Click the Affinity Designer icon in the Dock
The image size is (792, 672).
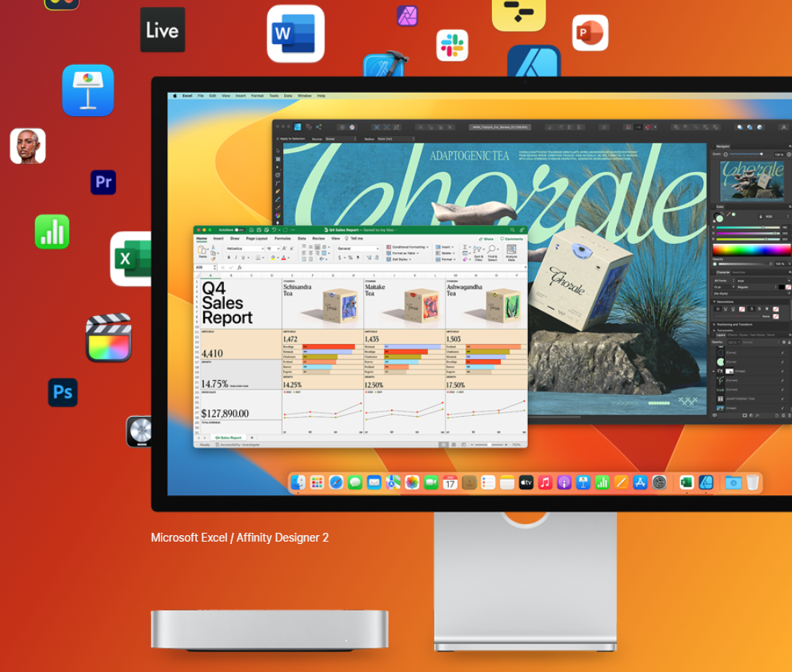point(706,483)
